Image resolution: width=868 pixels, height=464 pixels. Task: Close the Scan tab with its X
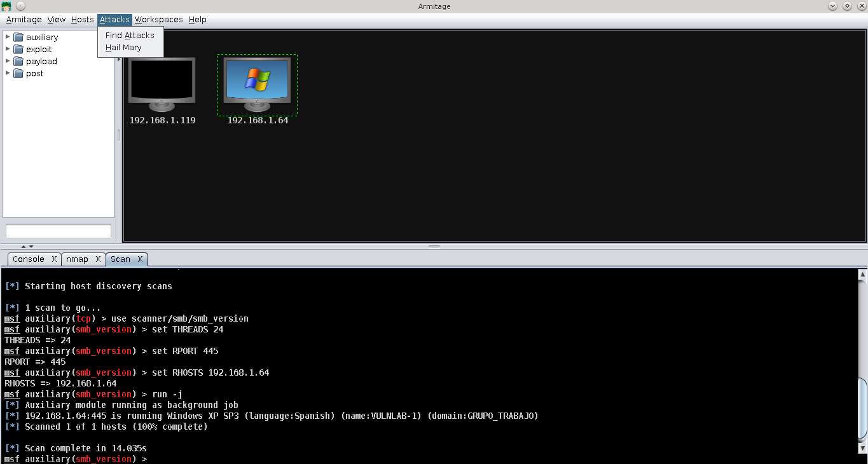(141, 259)
